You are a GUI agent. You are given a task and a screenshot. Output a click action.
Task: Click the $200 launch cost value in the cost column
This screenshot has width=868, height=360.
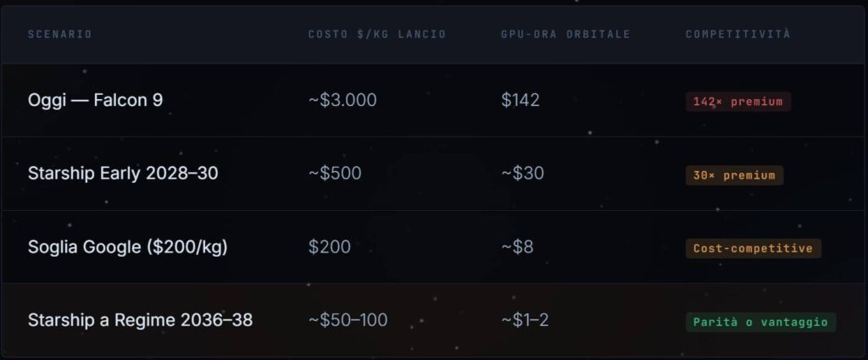pos(329,247)
